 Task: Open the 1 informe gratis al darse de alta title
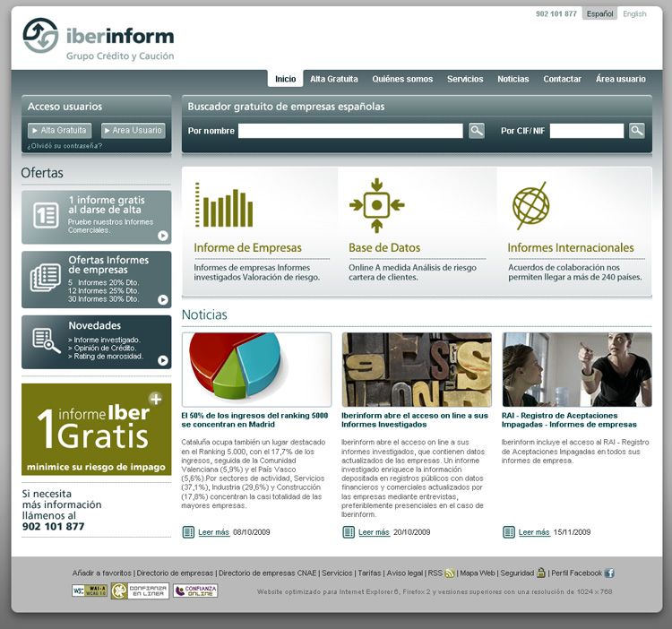point(107,205)
